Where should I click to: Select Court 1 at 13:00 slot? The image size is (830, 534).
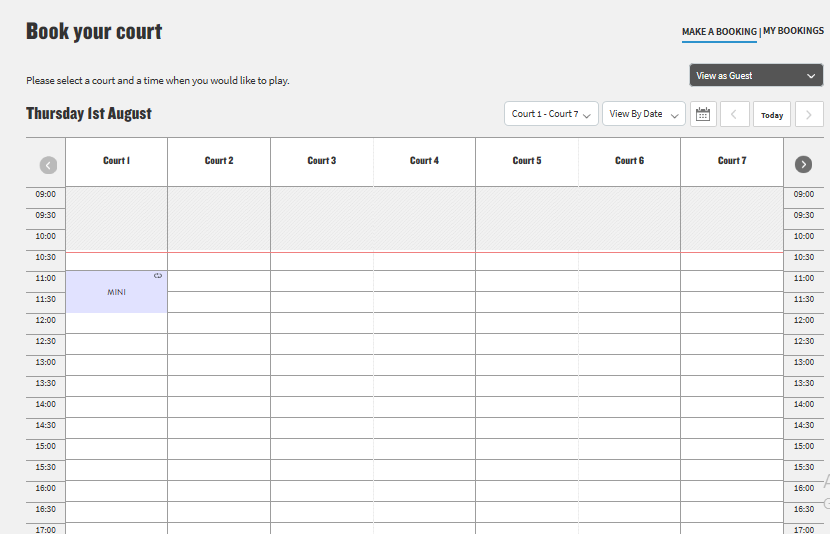point(116,365)
